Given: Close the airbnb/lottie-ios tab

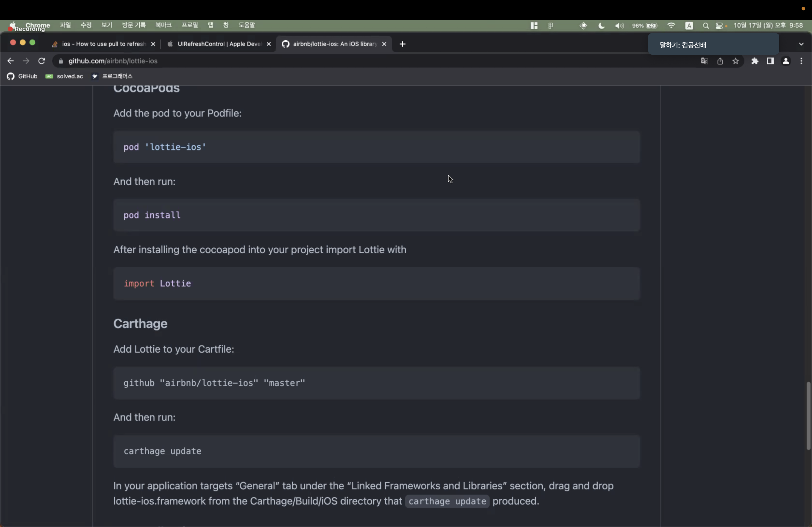Looking at the screenshot, I should click(384, 44).
